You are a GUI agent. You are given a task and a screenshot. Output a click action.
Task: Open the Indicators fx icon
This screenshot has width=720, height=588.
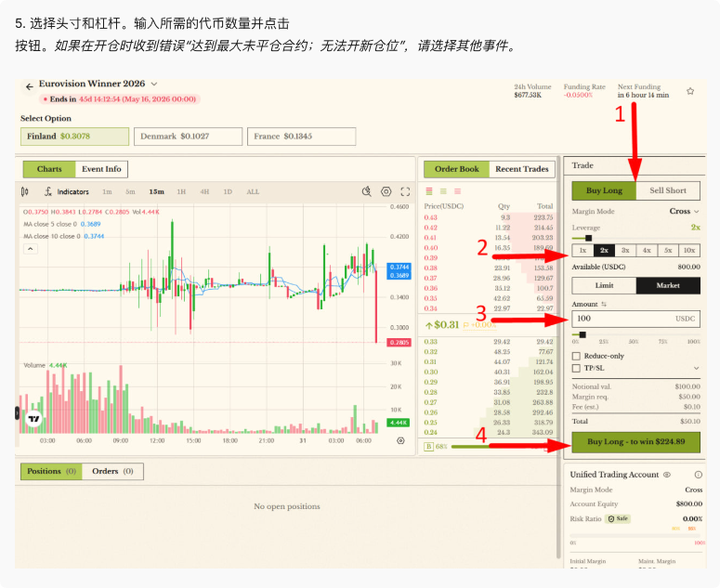[x=48, y=191]
